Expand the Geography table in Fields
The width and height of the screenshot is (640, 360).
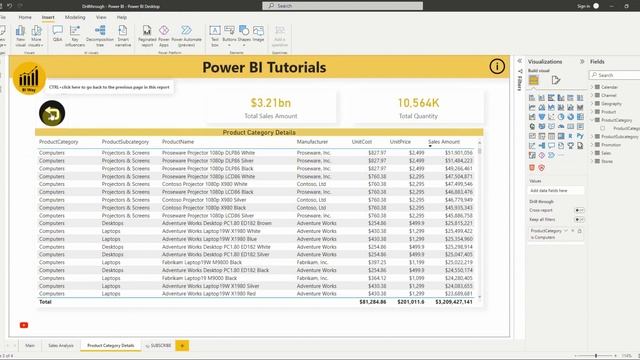(592, 104)
